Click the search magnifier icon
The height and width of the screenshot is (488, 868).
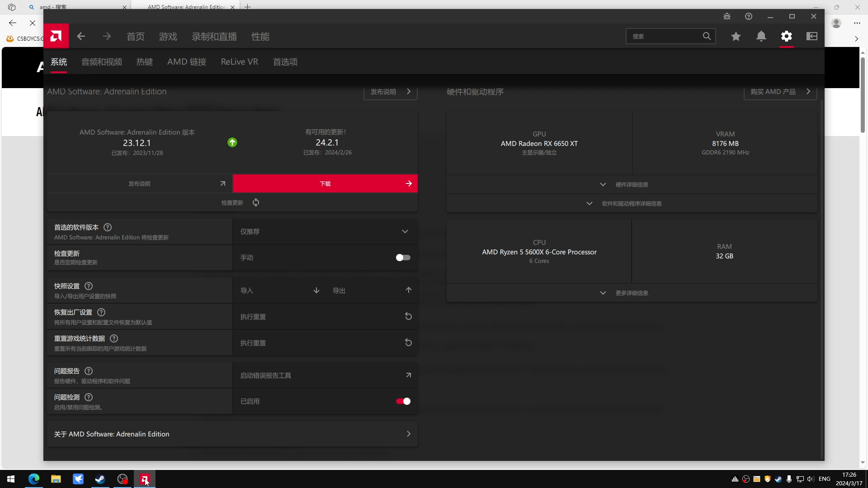click(707, 36)
